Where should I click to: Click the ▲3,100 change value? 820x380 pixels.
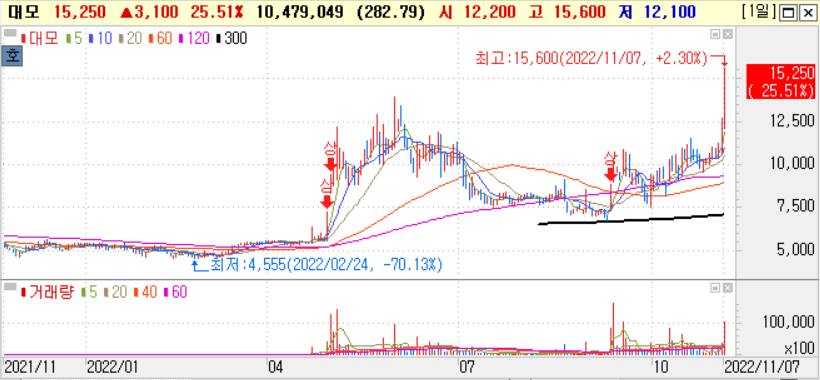[151, 11]
